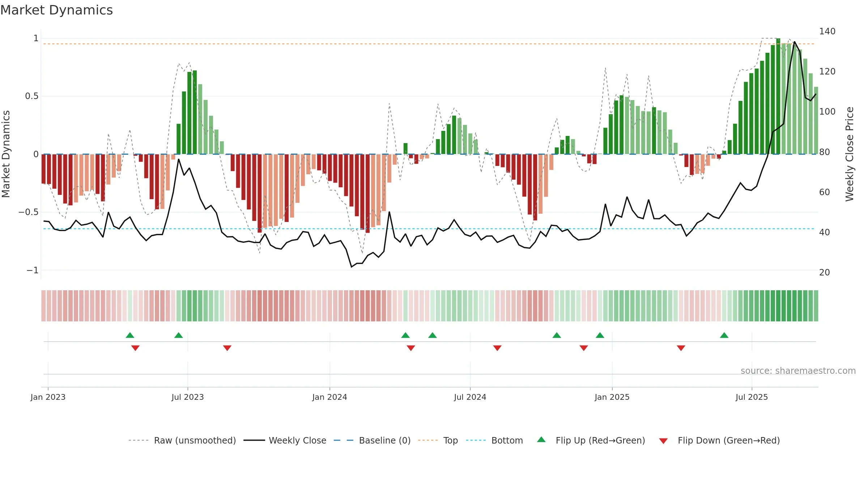Select the green flip-up marker near May 2024
The image size is (868, 488).
[433, 335]
